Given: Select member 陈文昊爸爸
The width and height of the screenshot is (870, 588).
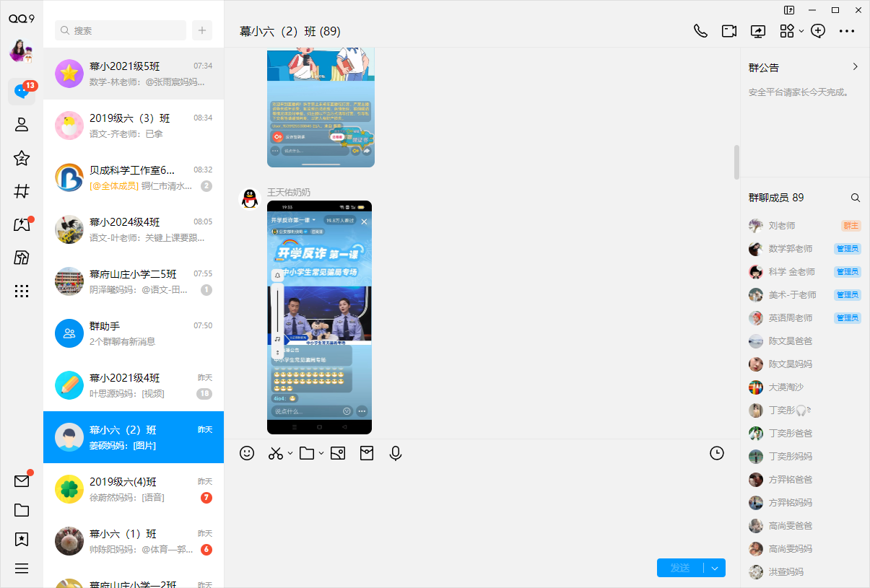Looking at the screenshot, I should coord(805,341).
